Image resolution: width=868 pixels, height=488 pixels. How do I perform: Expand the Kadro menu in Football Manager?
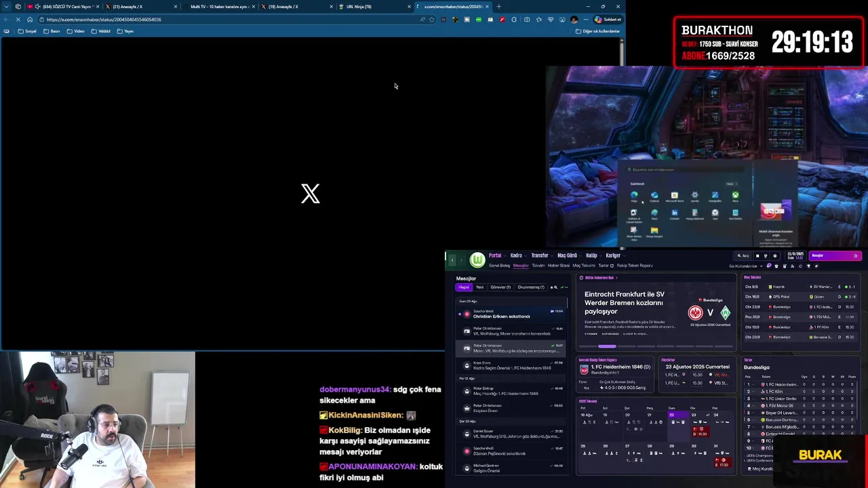(517, 256)
